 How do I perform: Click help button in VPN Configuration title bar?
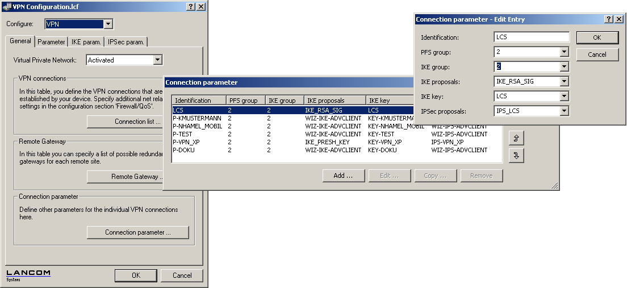[x=191, y=6]
